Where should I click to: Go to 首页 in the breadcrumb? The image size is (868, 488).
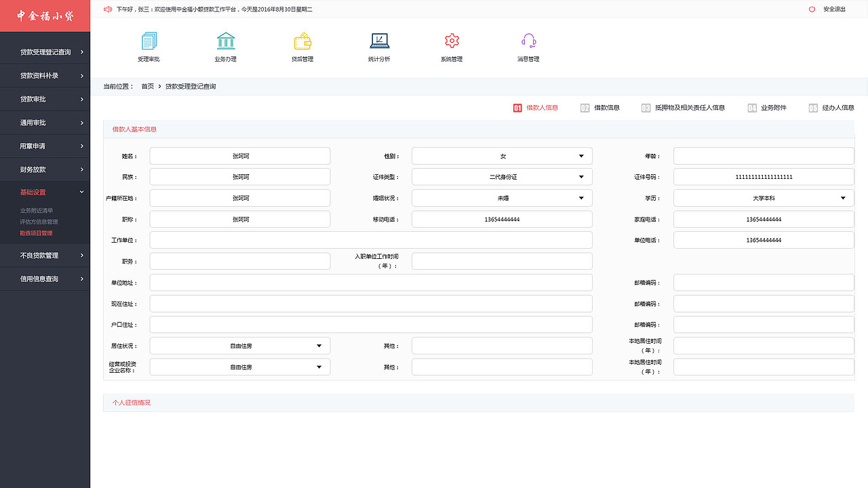(x=148, y=87)
